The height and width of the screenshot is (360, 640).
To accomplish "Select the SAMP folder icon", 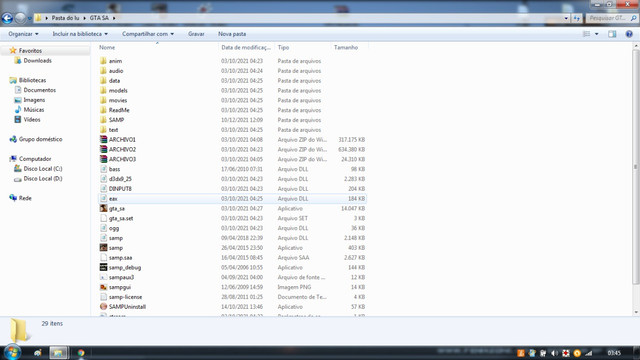I will tap(103, 120).
